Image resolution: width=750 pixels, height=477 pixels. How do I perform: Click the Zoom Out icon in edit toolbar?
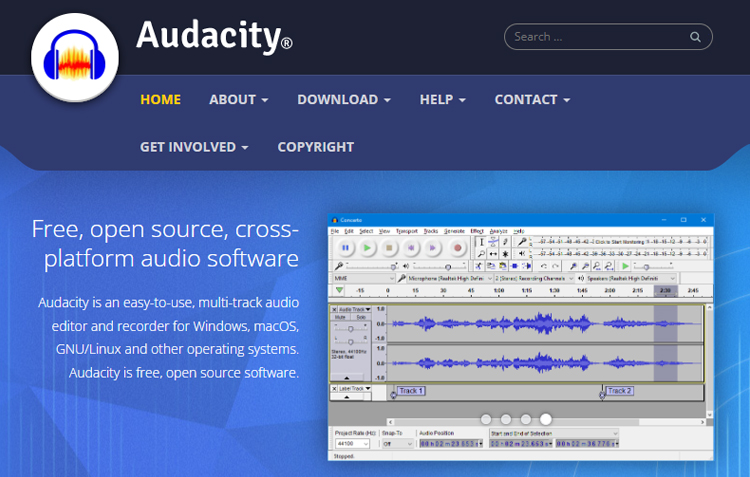585,266
